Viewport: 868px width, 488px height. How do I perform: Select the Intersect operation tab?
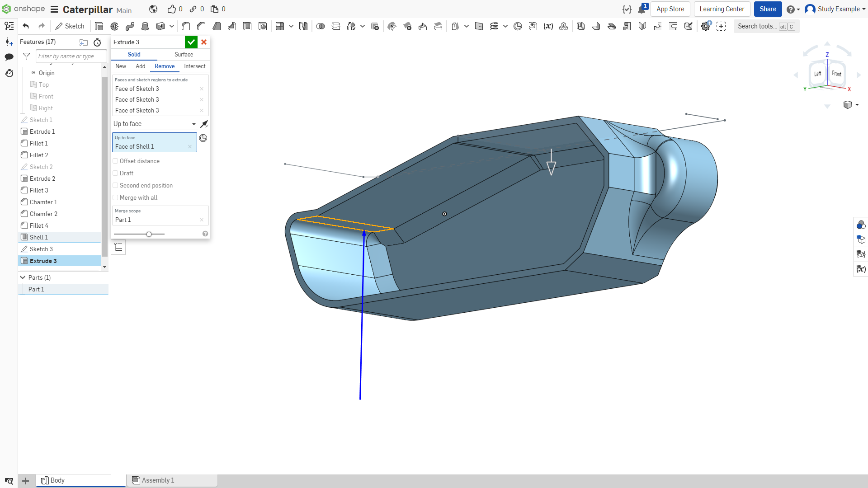coord(195,66)
